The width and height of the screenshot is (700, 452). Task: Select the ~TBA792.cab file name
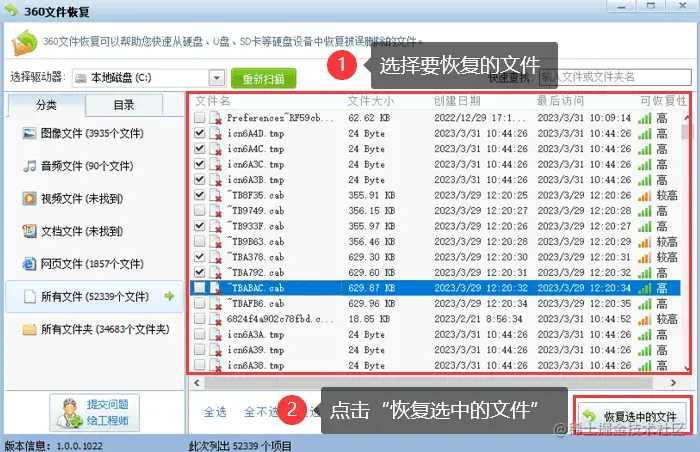click(255, 272)
